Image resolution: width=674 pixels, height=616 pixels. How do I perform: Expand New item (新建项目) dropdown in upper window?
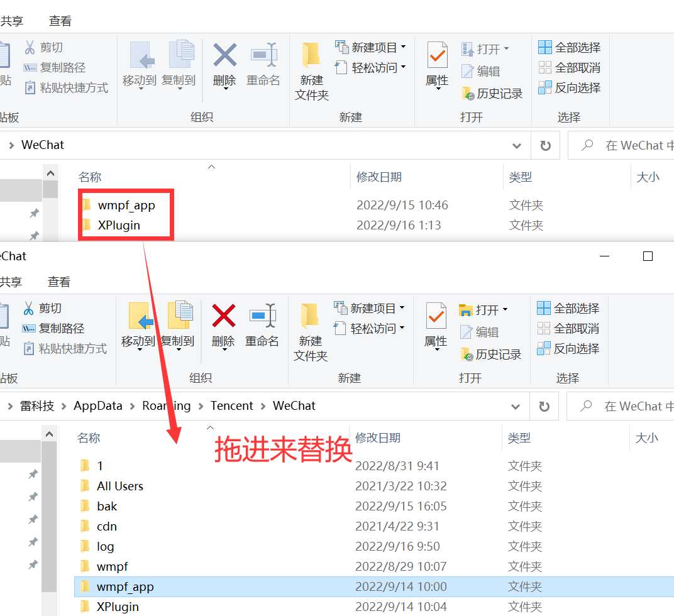[x=404, y=47]
